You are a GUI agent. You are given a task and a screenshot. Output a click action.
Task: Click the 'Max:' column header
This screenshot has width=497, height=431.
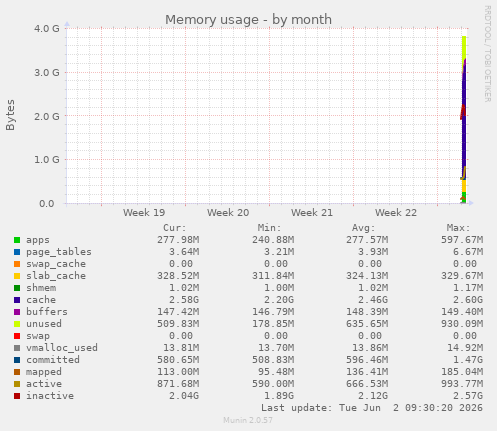(458, 228)
